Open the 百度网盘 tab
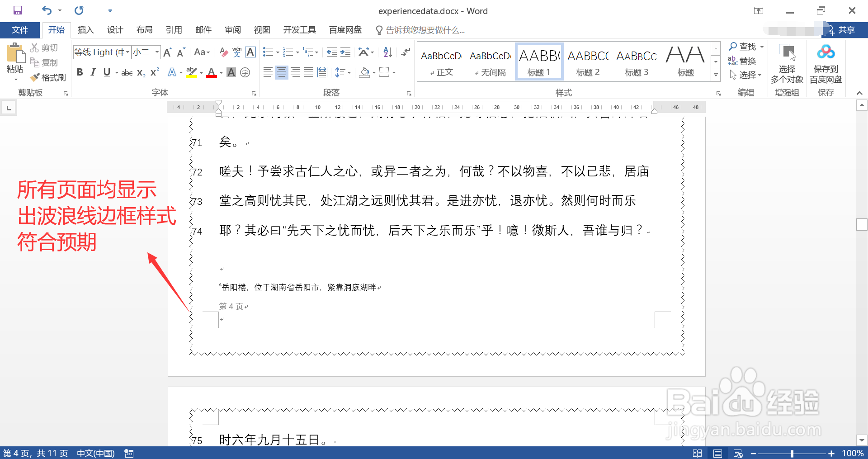868x459 pixels. 345,30
